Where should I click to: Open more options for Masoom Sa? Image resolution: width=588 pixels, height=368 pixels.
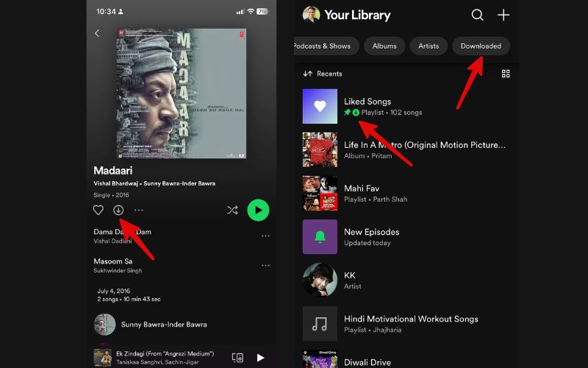tap(265, 265)
